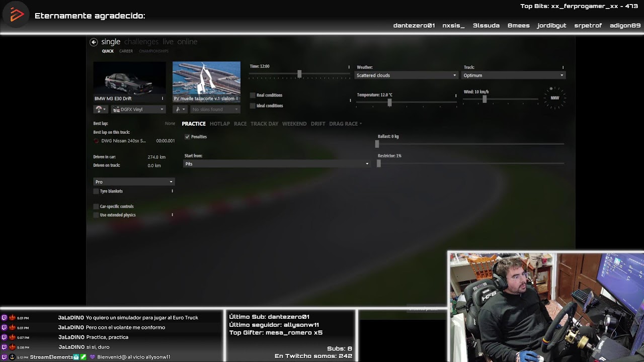This screenshot has width=644, height=362.
Task: Expand the Drag Race arrow menu
Action: 360,124
